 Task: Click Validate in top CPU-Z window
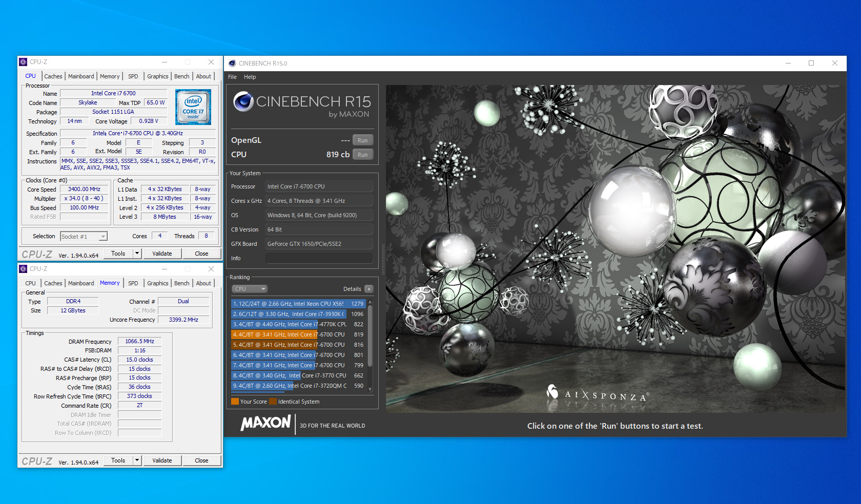[162, 254]
